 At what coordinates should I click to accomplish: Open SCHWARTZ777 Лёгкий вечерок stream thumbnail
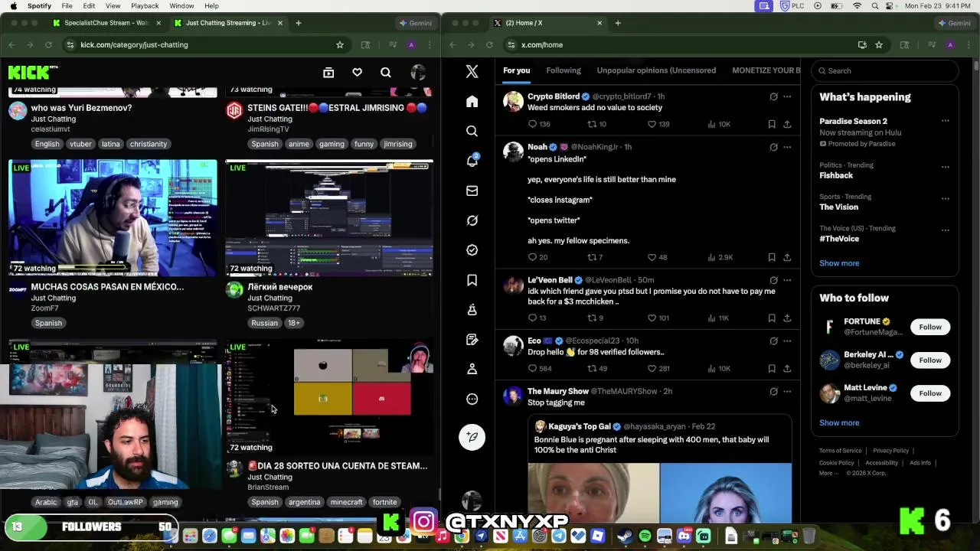coord(329,218)
